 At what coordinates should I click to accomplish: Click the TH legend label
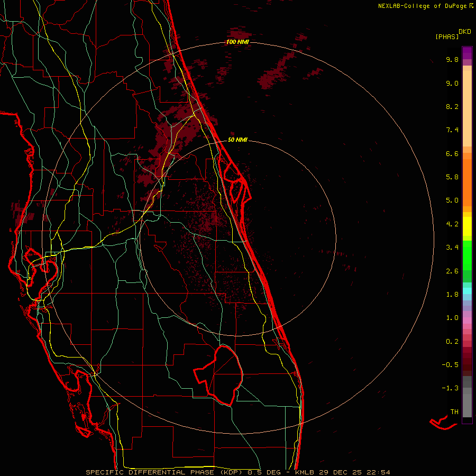click(x=454, y=412)
